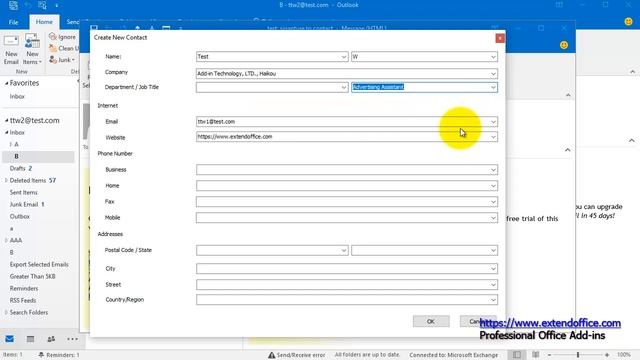Click into the Street field
Image resolution: width=640 pixels, height=360 pixels.
(347, 284)
